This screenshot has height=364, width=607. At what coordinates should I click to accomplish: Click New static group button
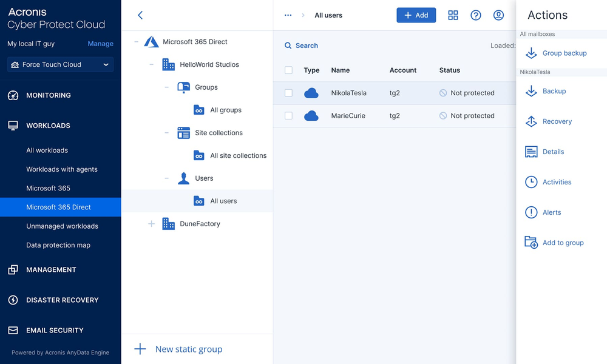click(178, 349)
